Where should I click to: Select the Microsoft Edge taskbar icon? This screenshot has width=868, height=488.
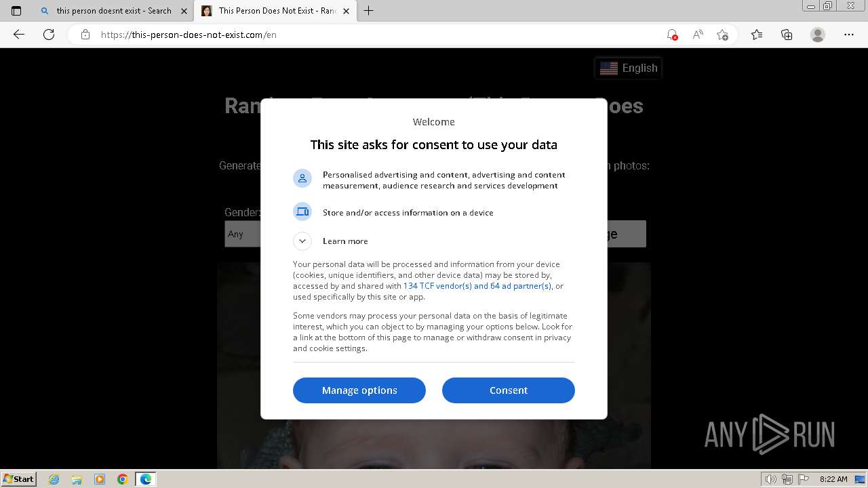146,479
